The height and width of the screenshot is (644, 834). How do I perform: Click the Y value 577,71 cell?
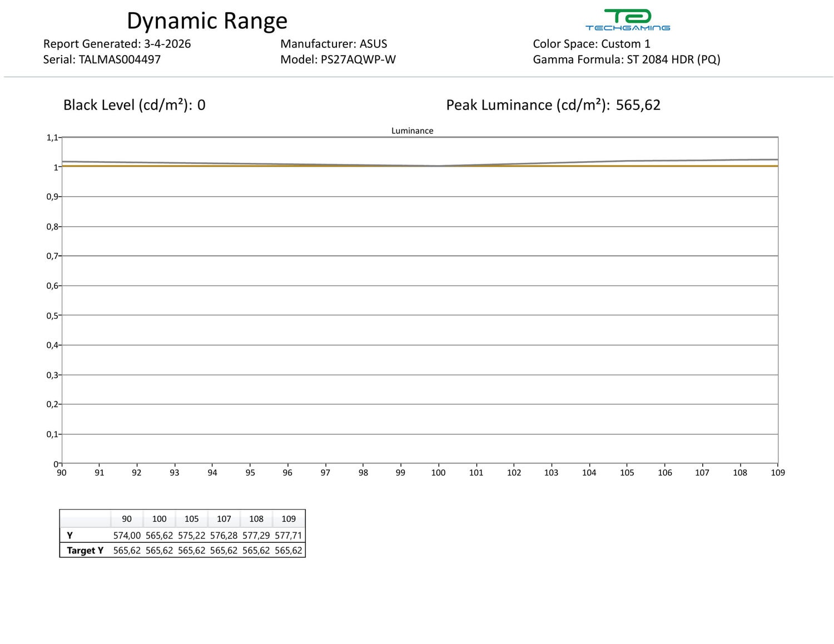coord(289,536)
